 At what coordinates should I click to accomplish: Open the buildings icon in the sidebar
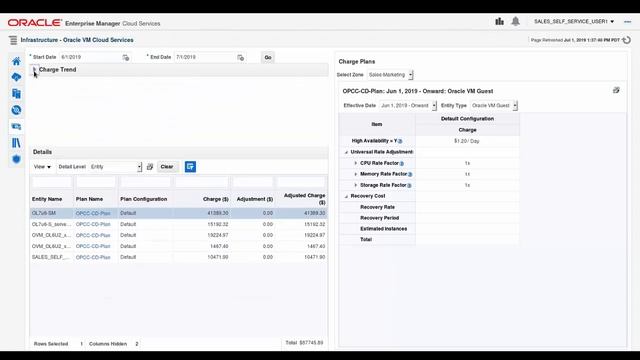click(16, 93)
